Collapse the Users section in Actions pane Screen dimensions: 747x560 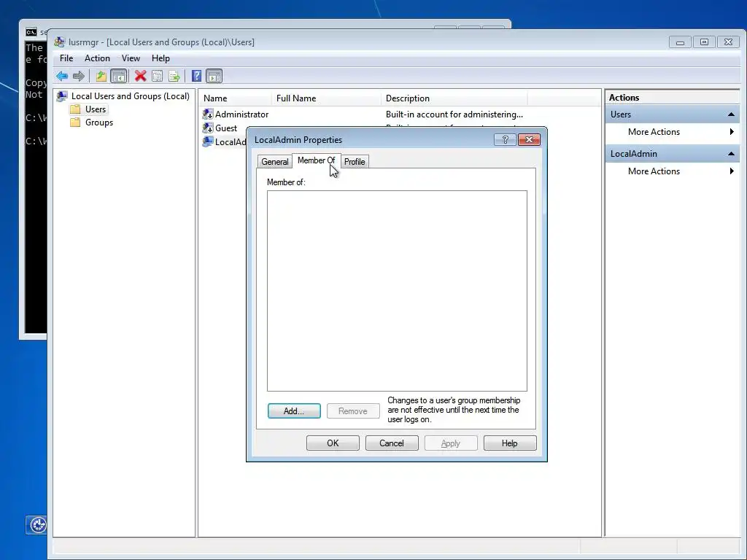(x=731, y=114)
